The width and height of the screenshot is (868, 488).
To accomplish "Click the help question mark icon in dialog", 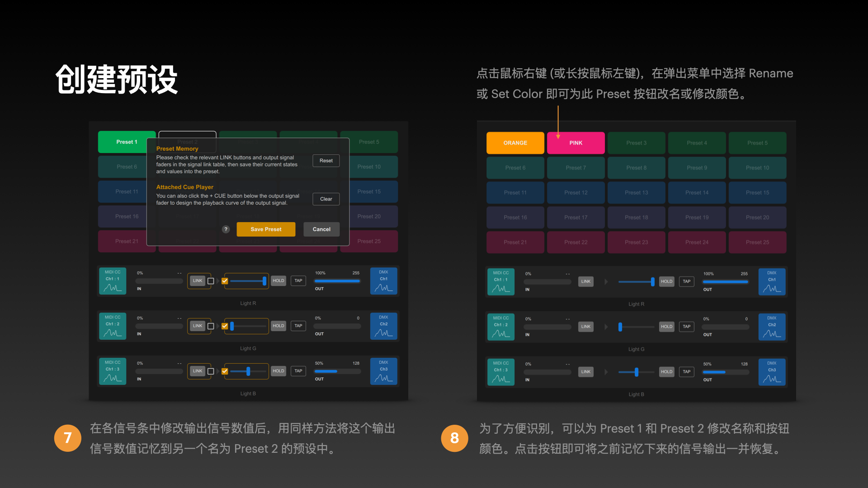I will click(226, 230).
